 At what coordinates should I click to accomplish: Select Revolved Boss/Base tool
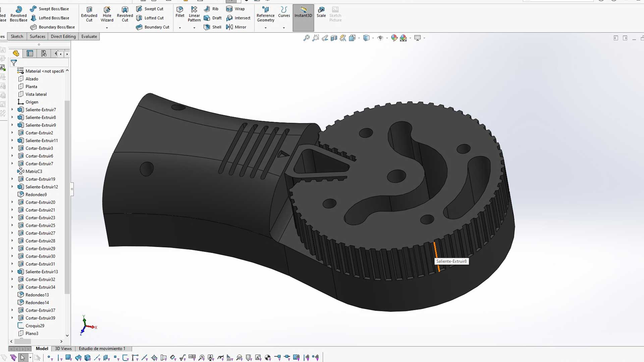pyautogui.click(x=18, y=14)
